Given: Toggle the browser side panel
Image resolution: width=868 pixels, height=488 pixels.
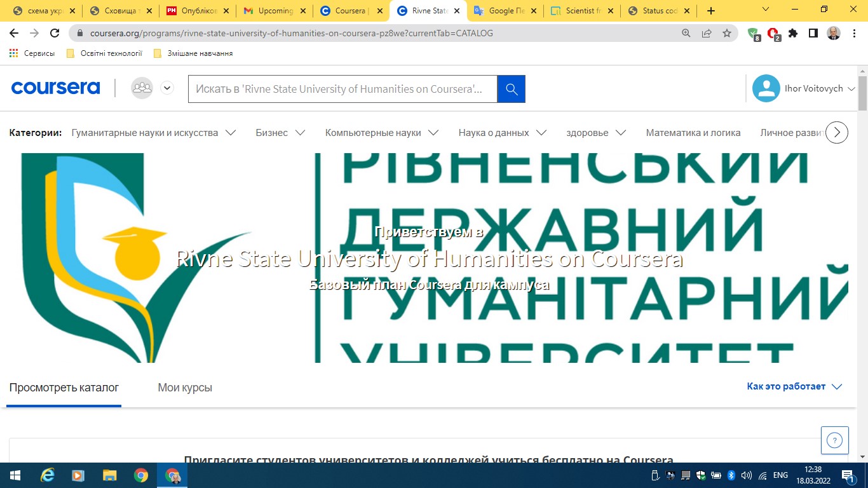Looking at the screenshot, I should (x=813, y=33).
